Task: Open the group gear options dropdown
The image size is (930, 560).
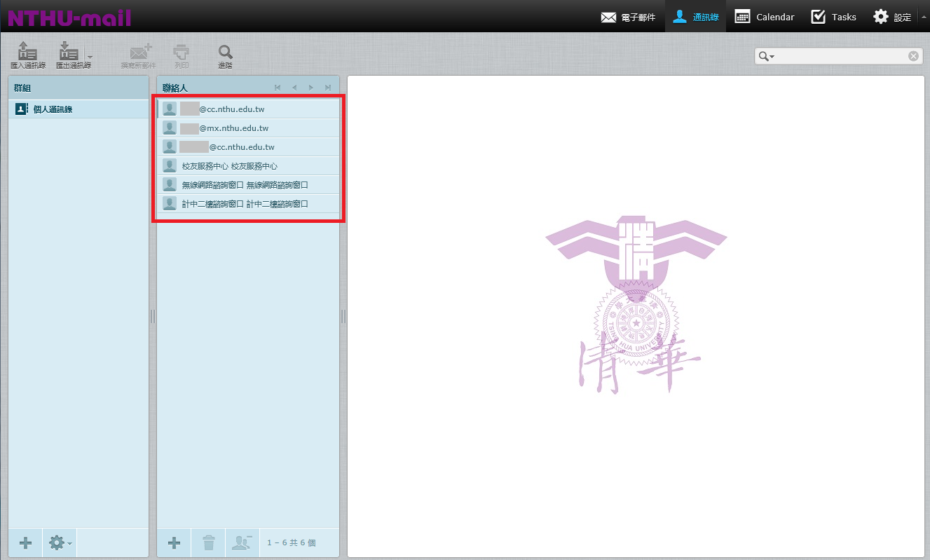Action: (60, 542)
